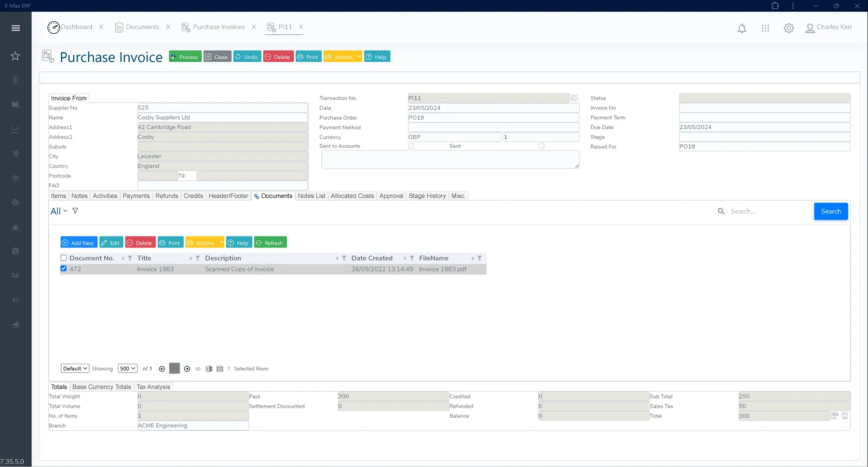Click the blue Search button
868x467 pixels.
tap(831, 211)
